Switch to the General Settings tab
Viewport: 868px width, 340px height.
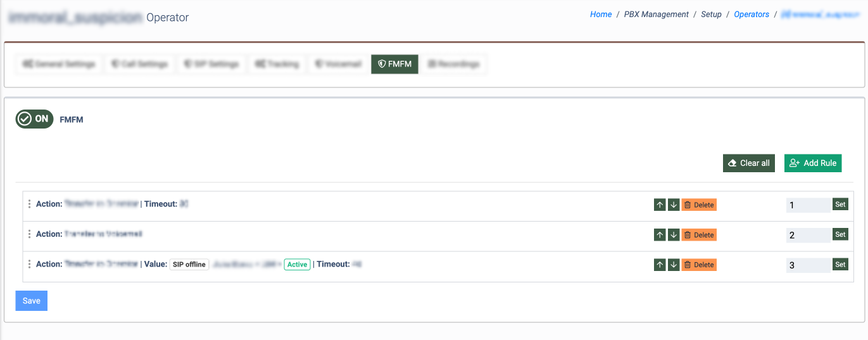click(x=59, y=64)
